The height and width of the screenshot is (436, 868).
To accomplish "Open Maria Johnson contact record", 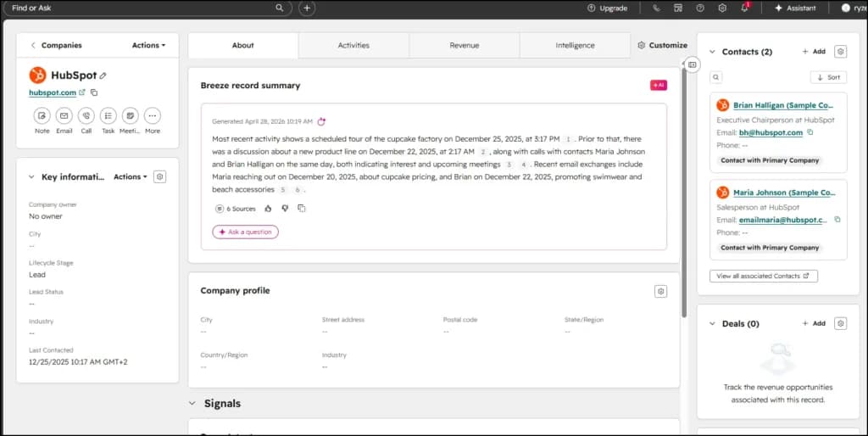I will tap(784, 193).
